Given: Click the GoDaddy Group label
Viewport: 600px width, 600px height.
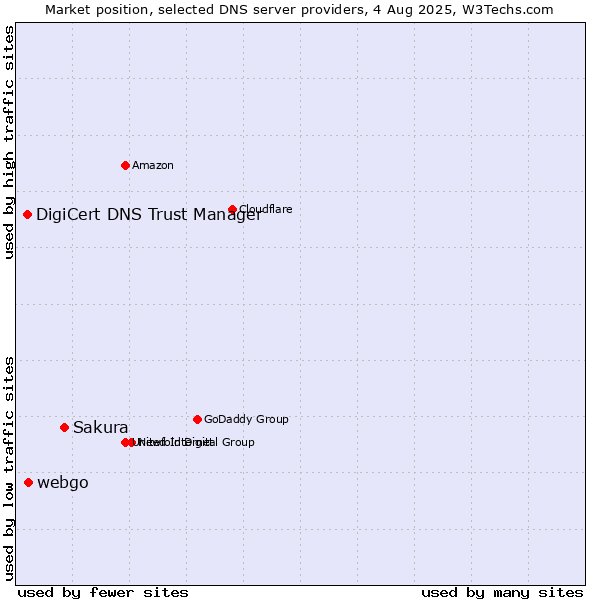Looking at the screenshot, I should (246, 419).
